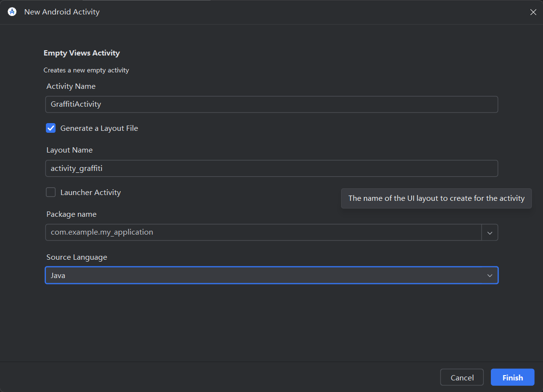The height and width of the screenshot is (392, 543).
Task: Close the New Android Activity dialog
Action: coord(533,12)
